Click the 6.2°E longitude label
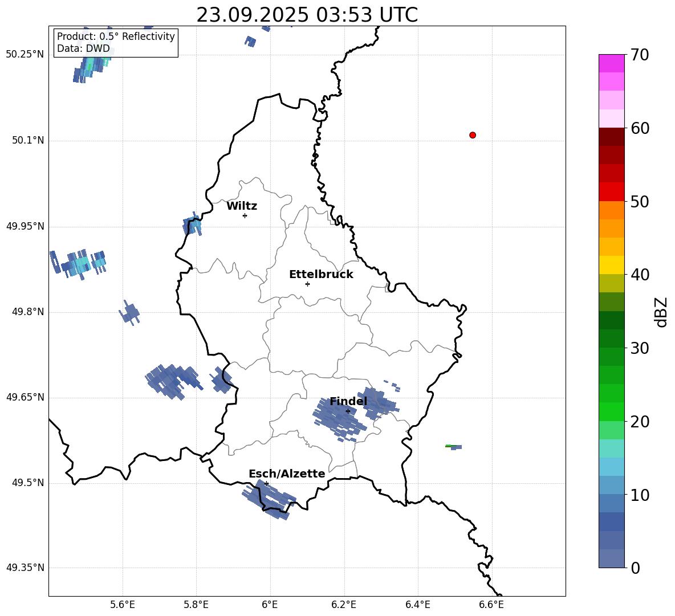Screen dimensions: 675x616 point(344,605)
